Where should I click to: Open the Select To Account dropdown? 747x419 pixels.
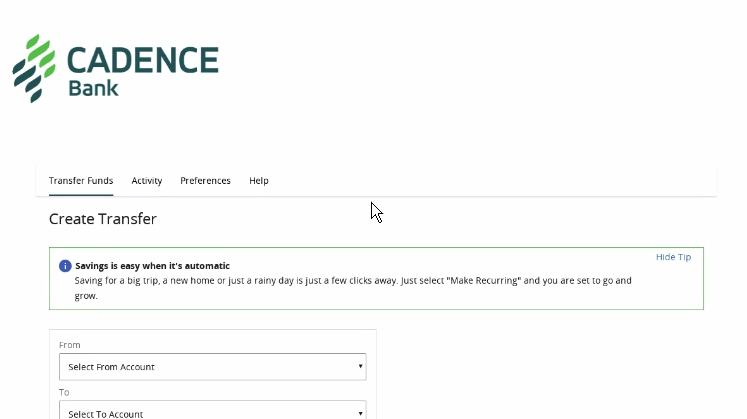pos(212,410)
